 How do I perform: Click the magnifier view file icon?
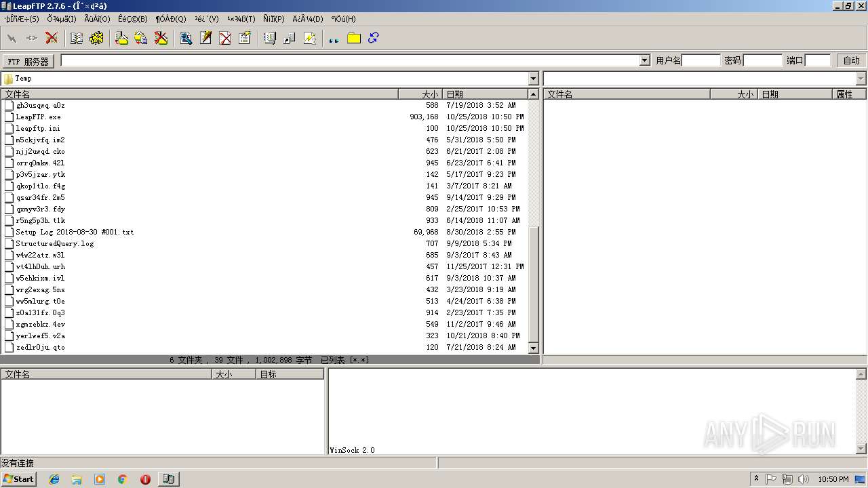pos(186,39)
